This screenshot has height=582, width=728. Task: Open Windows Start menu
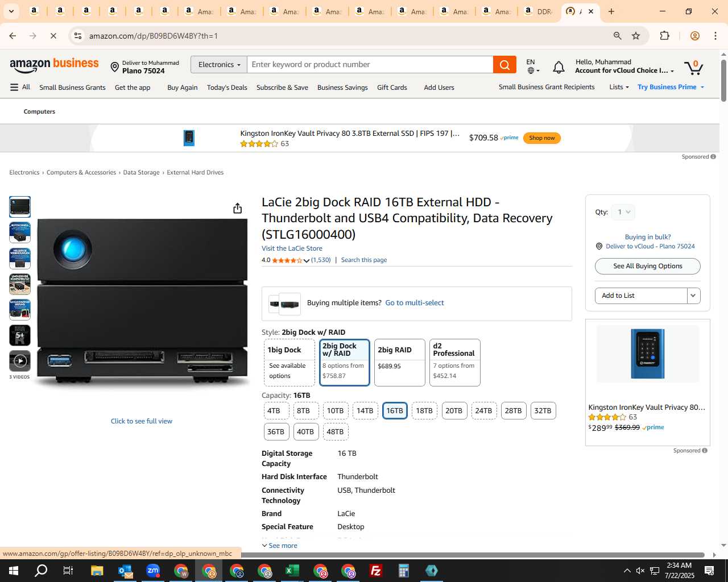tap(14, 571)
